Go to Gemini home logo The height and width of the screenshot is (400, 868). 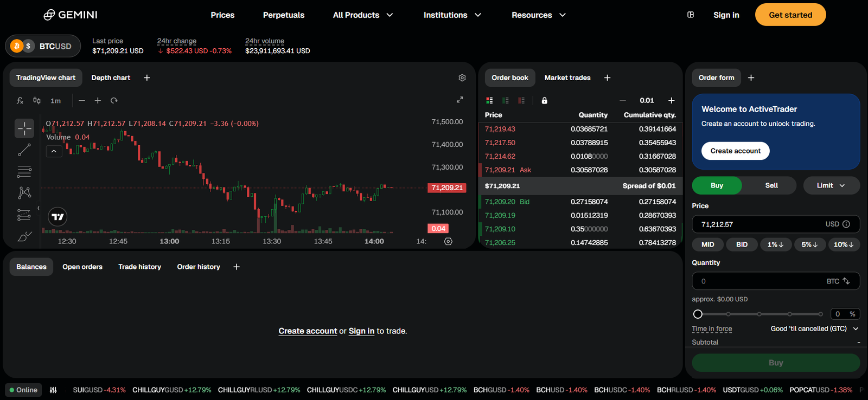click(x=71, y=15)
